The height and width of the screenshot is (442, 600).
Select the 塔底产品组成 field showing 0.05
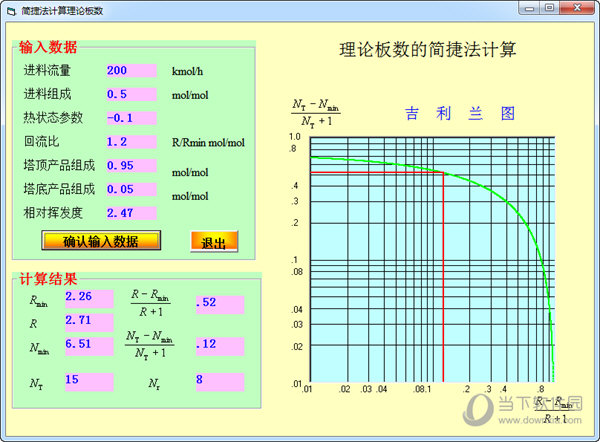coord(132,189)
